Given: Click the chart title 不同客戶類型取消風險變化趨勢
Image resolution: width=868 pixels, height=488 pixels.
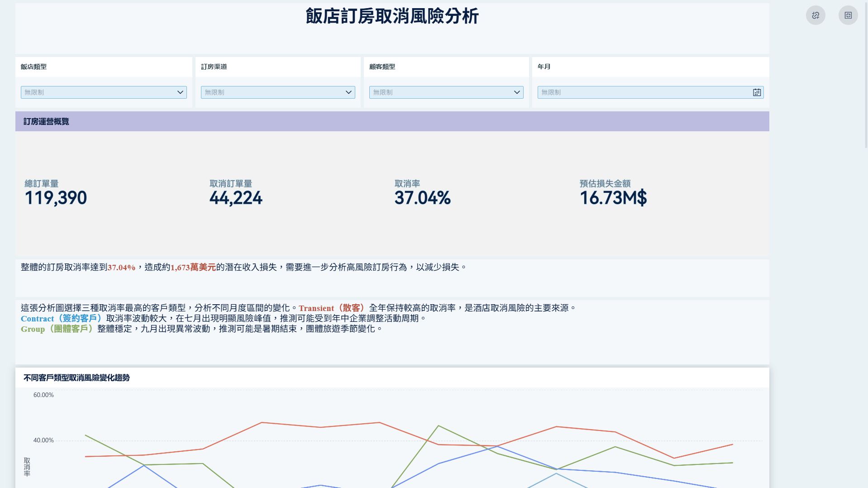Looking at the screenshot, I should pyautogui.click(x=76, y=378).
